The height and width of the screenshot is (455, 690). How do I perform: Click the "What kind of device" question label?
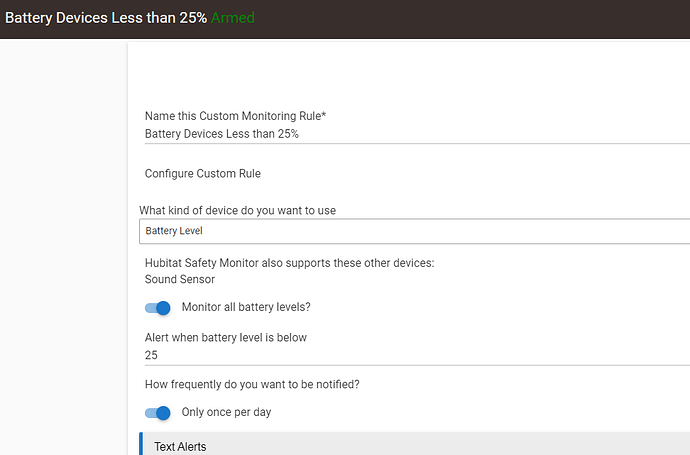tap(250, 209)
